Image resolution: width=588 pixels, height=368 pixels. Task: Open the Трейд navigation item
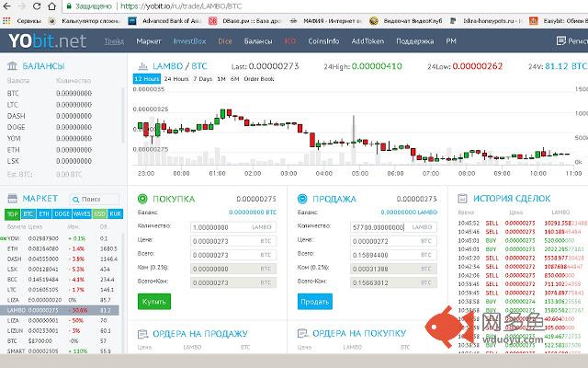[114, 41]
